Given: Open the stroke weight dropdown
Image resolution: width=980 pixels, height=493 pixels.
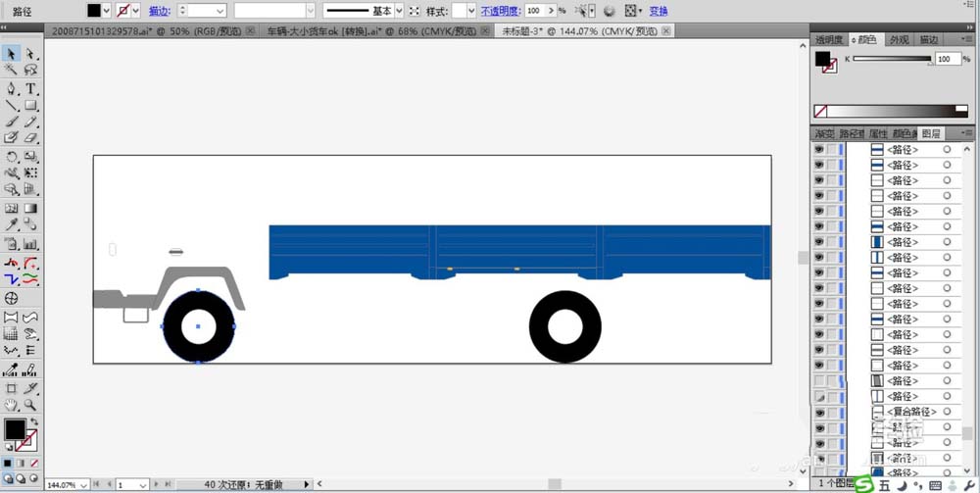Looking at the screenshot, I should tap(220, 11).
